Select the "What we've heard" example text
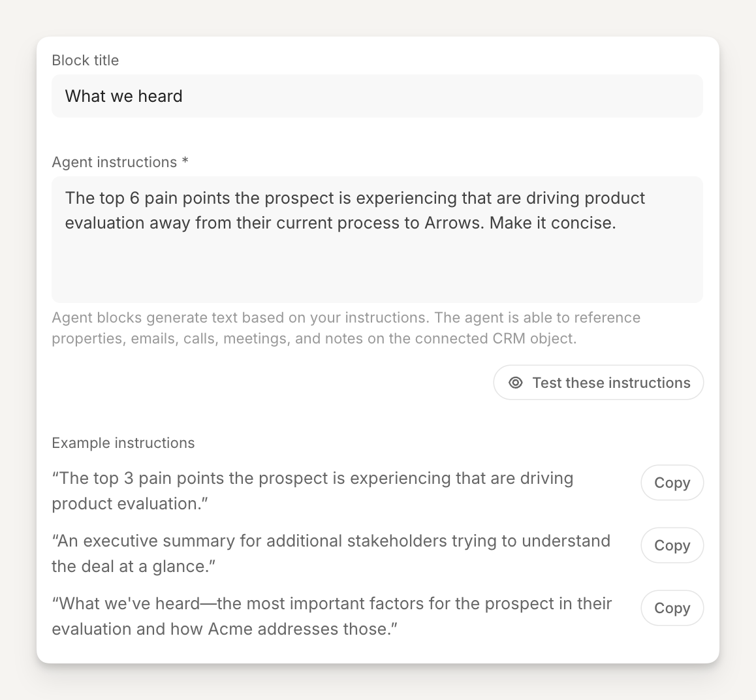756x700 pixels. coord(331,616)
